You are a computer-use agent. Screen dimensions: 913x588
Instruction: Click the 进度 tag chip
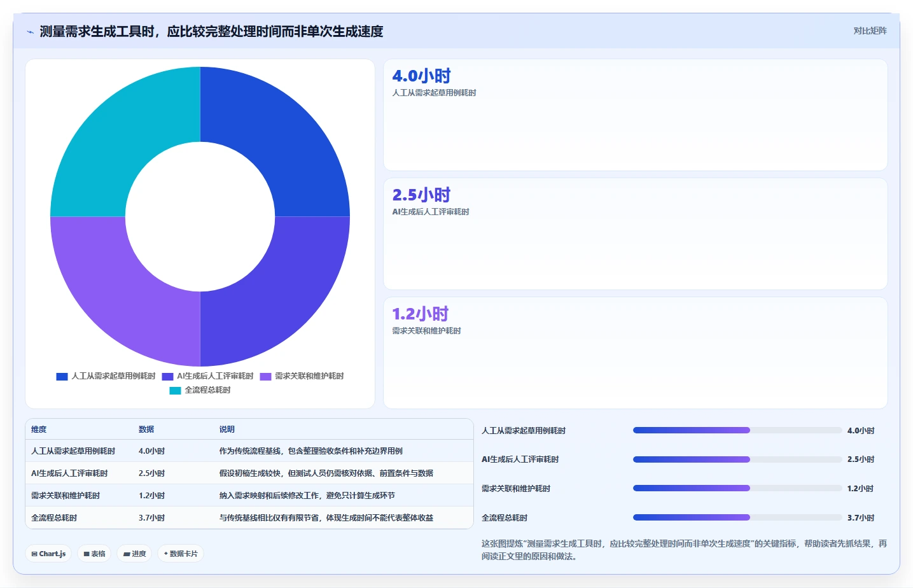tap(134, 554)
